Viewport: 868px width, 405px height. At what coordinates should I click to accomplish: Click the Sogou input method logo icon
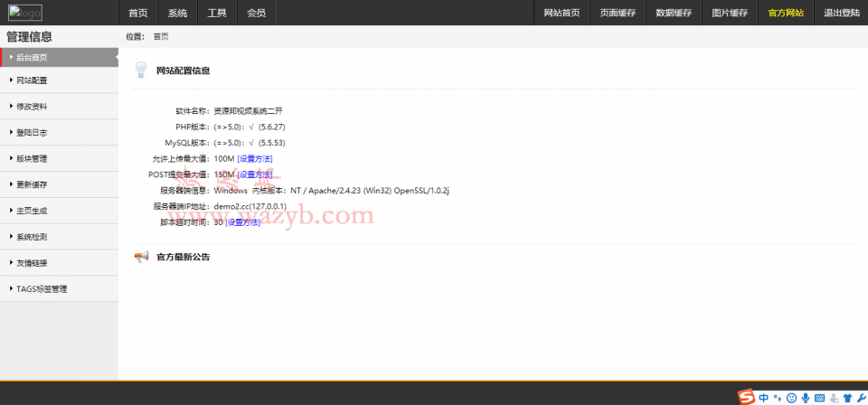coord(747,397)
